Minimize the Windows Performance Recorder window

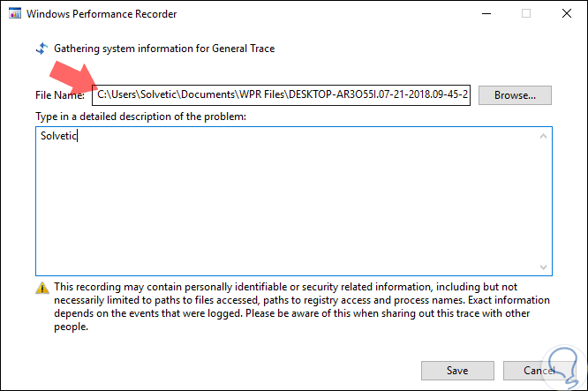486,14
